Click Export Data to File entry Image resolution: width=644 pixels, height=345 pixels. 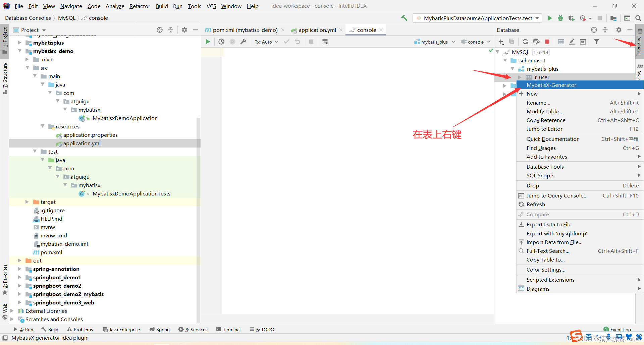[549, 224]
